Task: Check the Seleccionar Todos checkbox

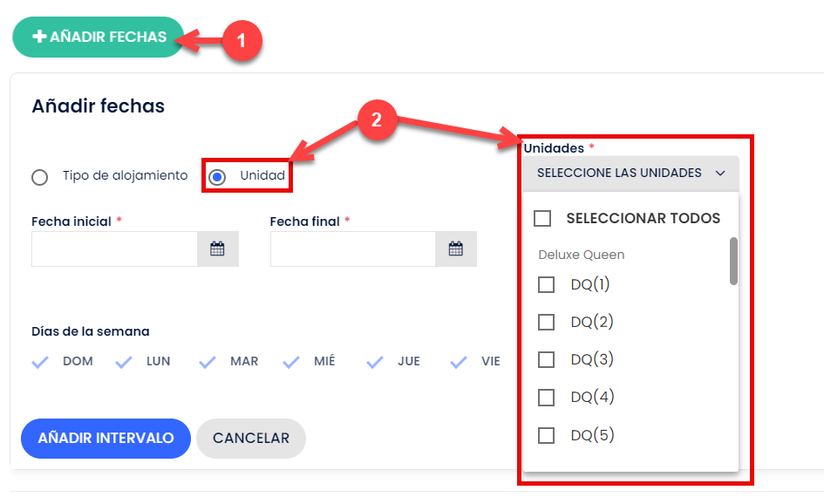Action: coord(542,218)
